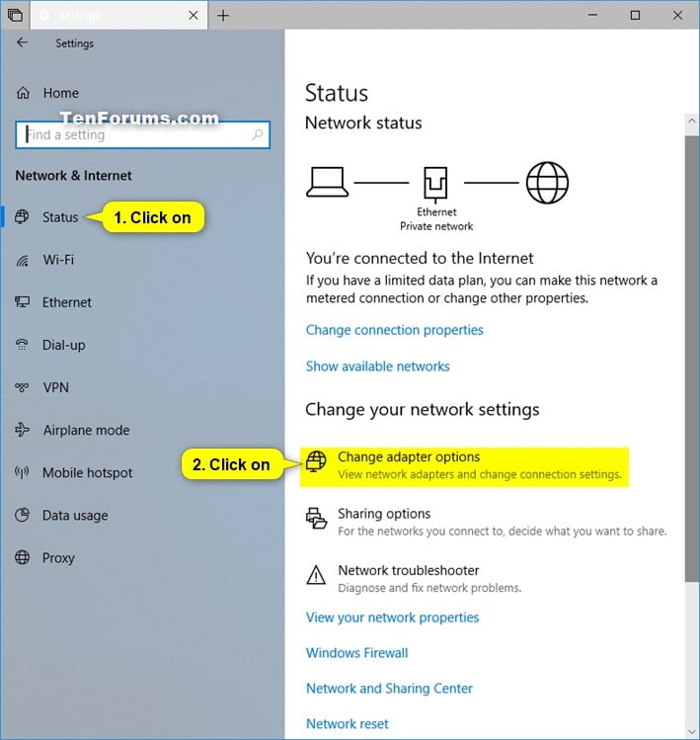This screenshot has width=700, height=740.
Task: Click Change connection properties link
Action: pos(394,330)
